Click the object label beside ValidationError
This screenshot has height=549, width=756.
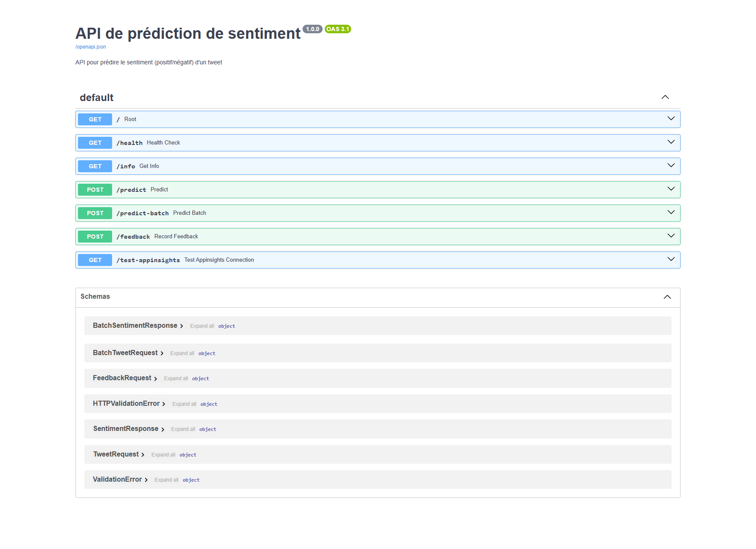(x=191, y=480)
